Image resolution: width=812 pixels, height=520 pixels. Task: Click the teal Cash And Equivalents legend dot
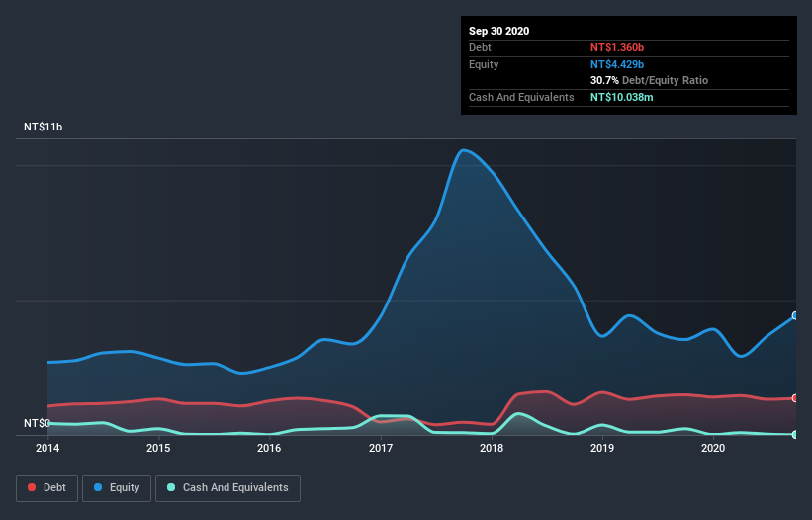tap(171, 487)
